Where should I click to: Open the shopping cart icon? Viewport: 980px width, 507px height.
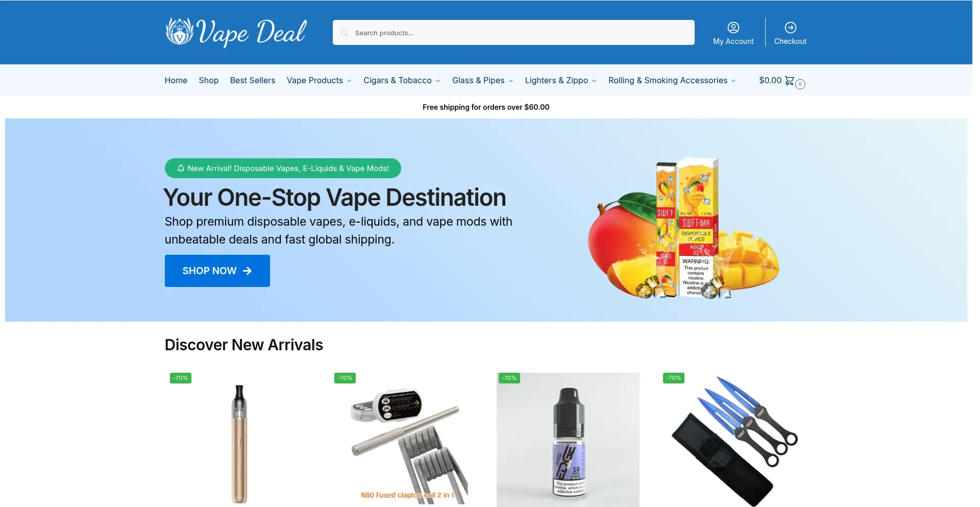789,81
